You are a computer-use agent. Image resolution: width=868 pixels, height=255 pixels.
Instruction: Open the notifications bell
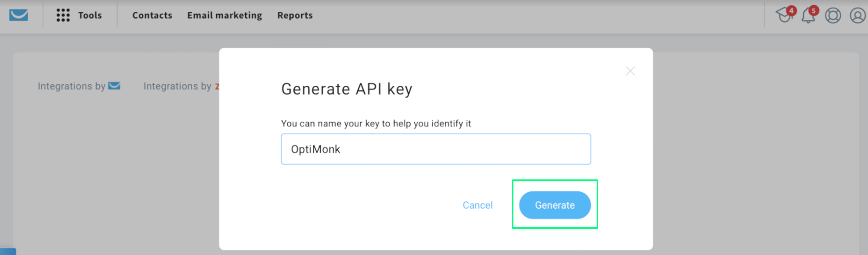point(809,15)
